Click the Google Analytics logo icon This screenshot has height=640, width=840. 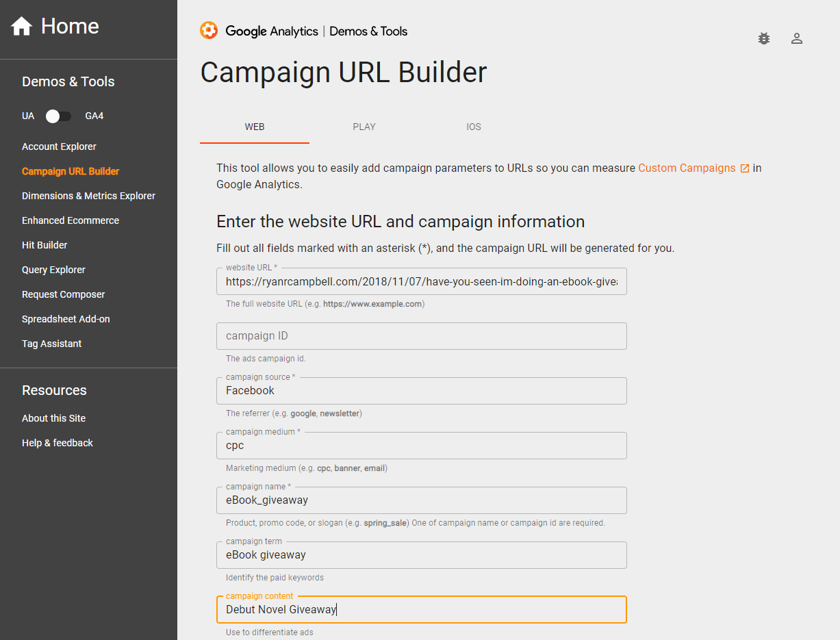(x=209, y=31)
